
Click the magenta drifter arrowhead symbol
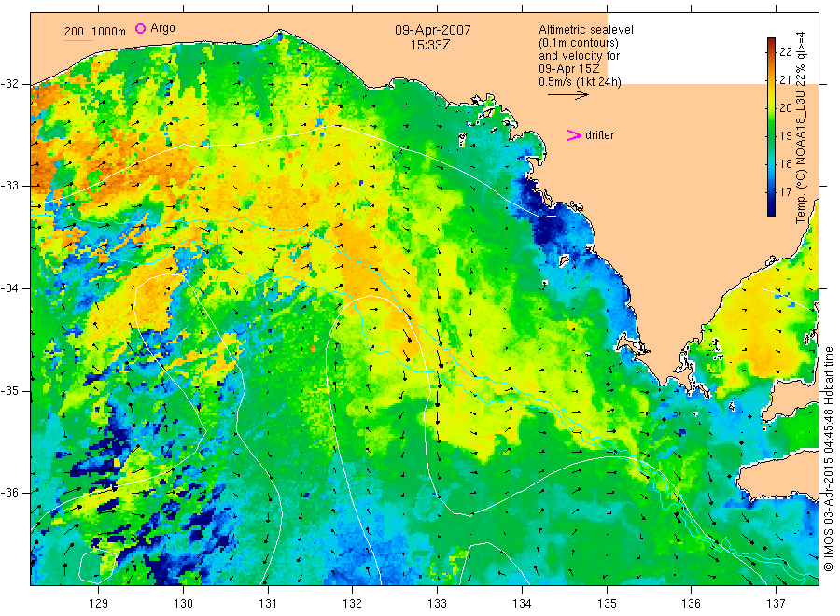click(574, 135)
